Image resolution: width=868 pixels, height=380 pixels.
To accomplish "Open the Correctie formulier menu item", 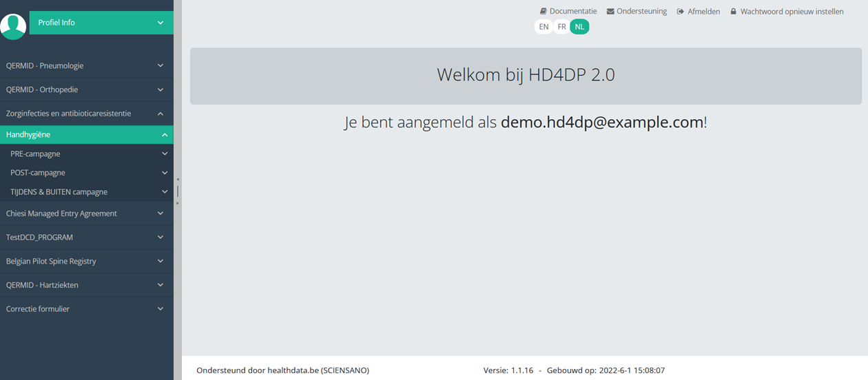I will (x=38, y=309).
